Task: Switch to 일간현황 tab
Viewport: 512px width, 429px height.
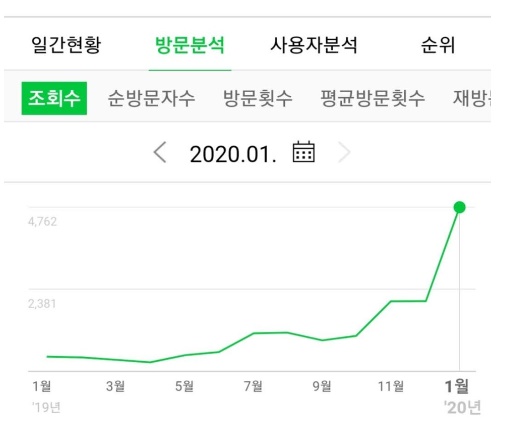Action: 66,45
